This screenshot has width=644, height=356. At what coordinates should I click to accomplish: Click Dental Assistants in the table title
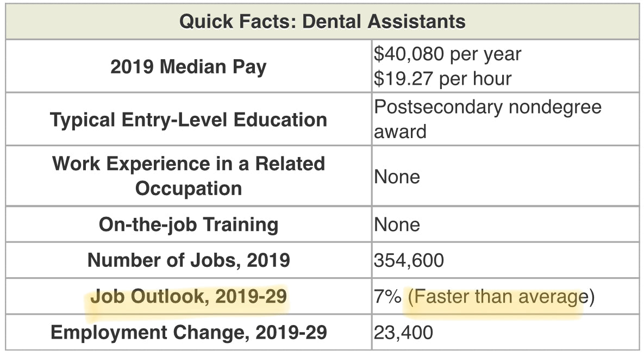point(384,21)
